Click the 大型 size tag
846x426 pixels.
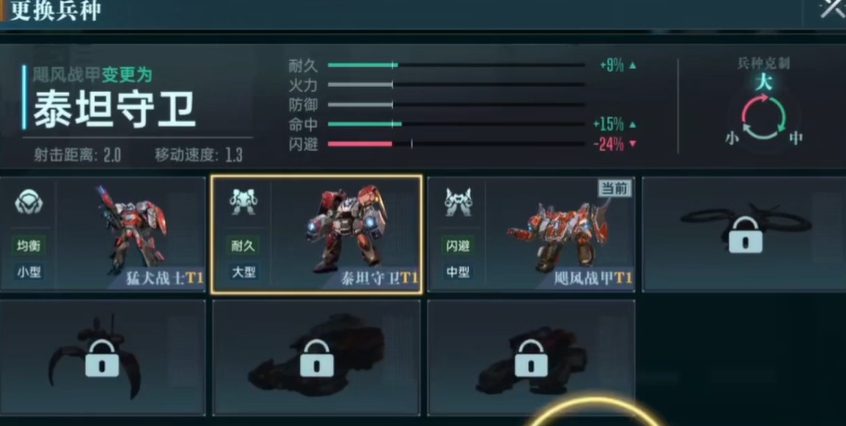(243, 272)
